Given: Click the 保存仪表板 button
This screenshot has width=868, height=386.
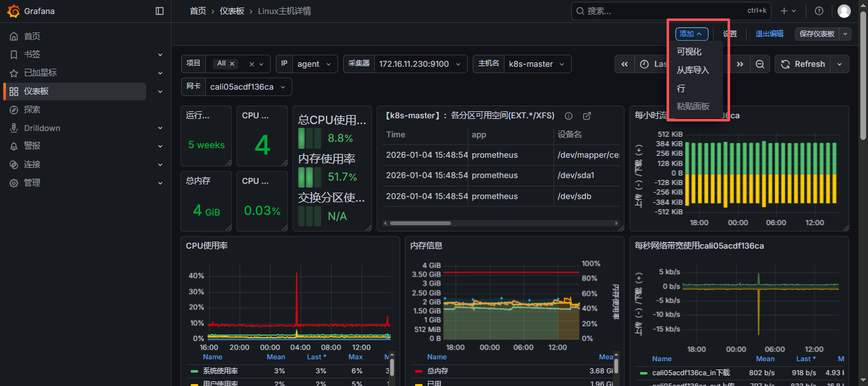Looking at the screenshot, I should click(817, 34).
